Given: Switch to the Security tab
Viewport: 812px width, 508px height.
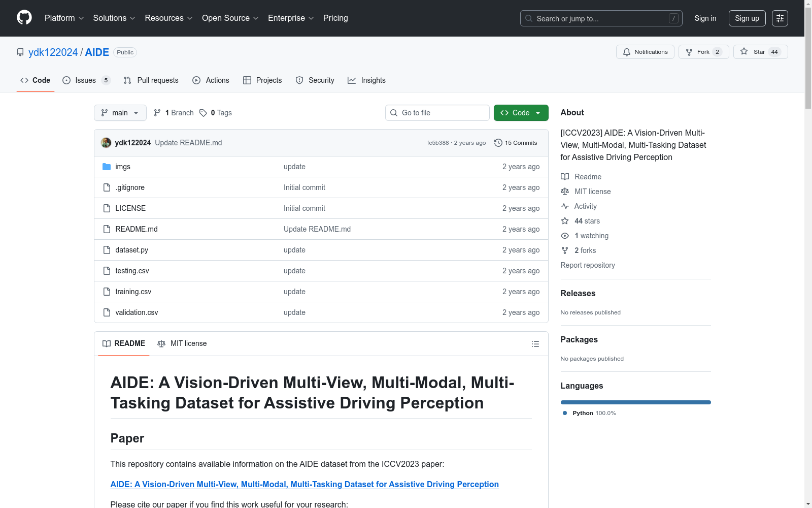Looking at the screenshot, I should [315, 80].
